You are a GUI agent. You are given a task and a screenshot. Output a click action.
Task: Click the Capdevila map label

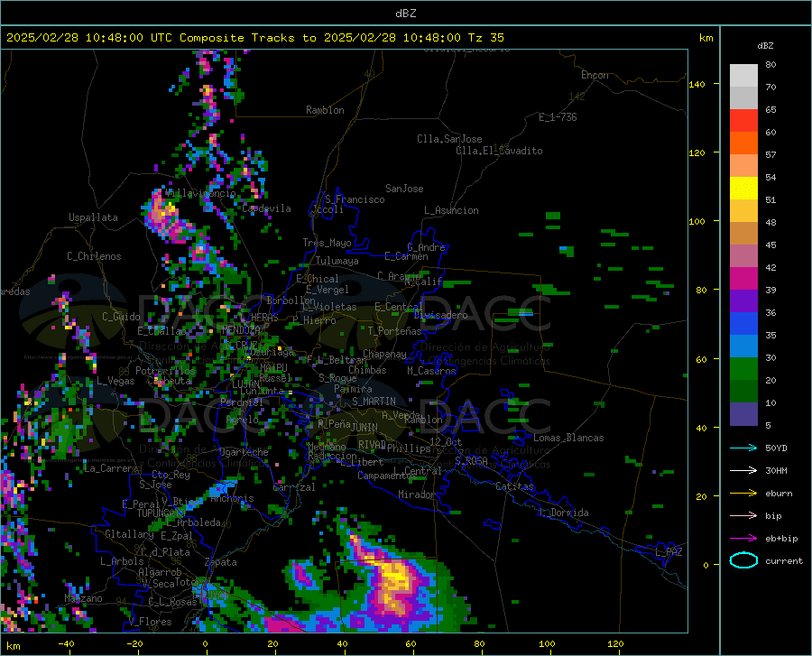tap(266, 208)
